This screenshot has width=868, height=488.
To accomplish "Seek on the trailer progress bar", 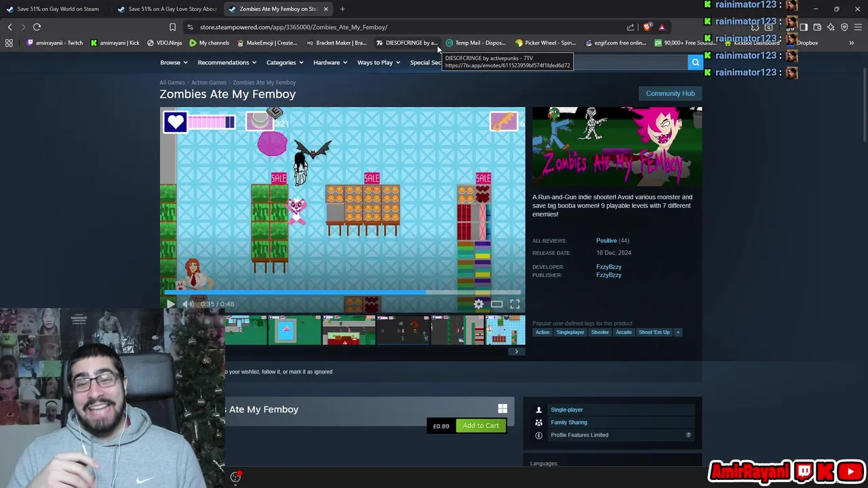I will (x=342, y=292).
